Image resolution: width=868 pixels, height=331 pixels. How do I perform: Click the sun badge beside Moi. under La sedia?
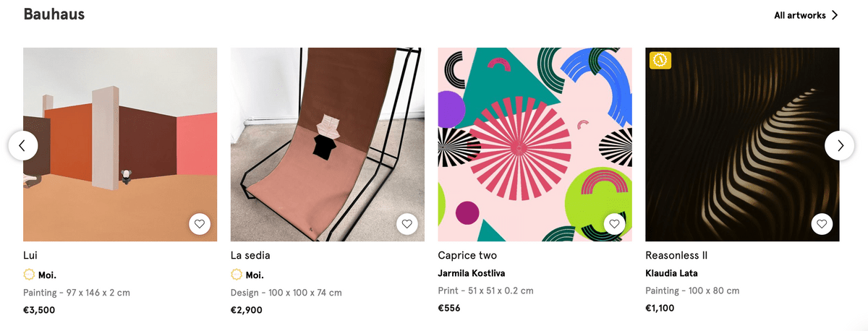tap(237, 275)
